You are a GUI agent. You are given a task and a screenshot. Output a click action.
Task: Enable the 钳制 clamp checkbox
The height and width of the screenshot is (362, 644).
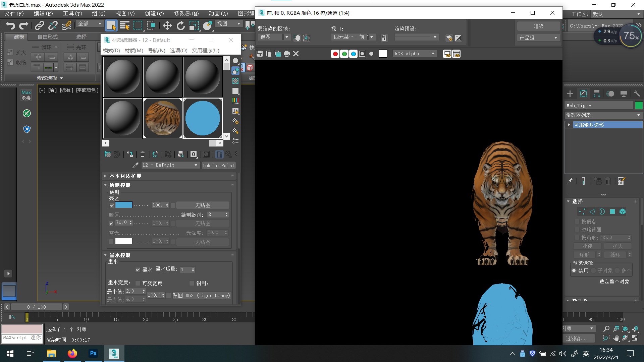(x=192, y=283)
